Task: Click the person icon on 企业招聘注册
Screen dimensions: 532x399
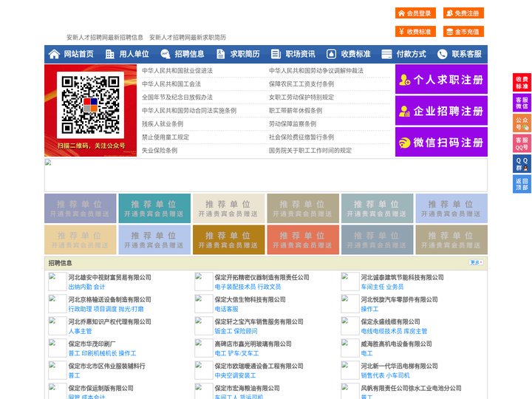Action: coord(404,111)
